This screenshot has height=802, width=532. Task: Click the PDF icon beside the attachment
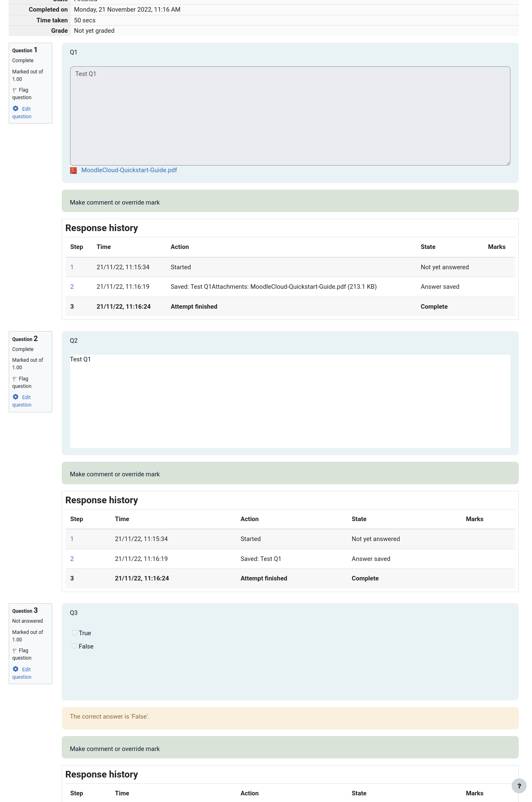(73, 170)
